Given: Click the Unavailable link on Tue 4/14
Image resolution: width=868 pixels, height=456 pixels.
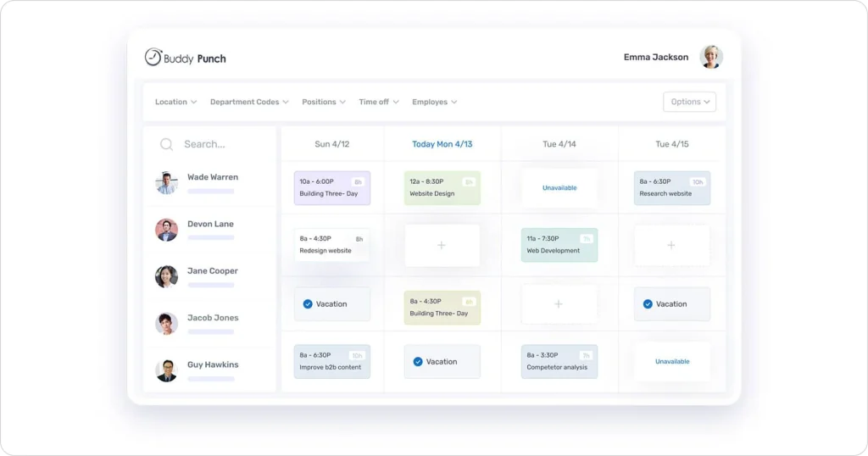Looking at the screenshot, I should (x=559, y=188).
